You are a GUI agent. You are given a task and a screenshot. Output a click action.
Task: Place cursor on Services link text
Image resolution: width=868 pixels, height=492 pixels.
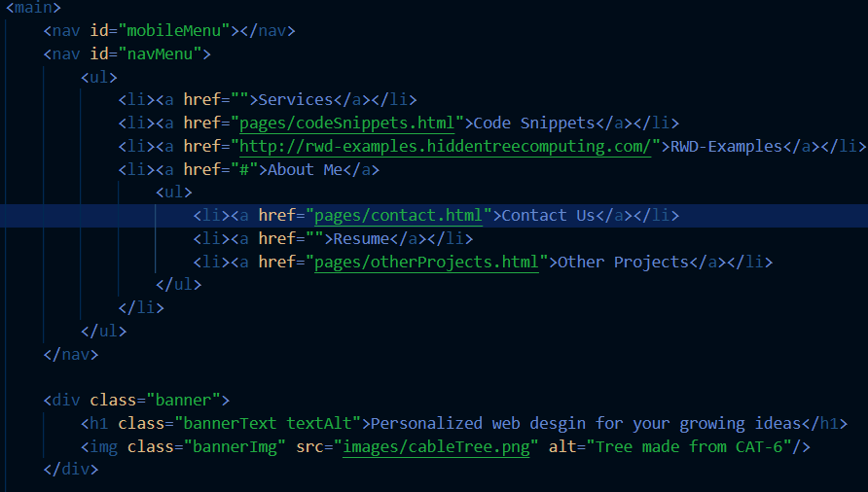(x=296, y=99)
